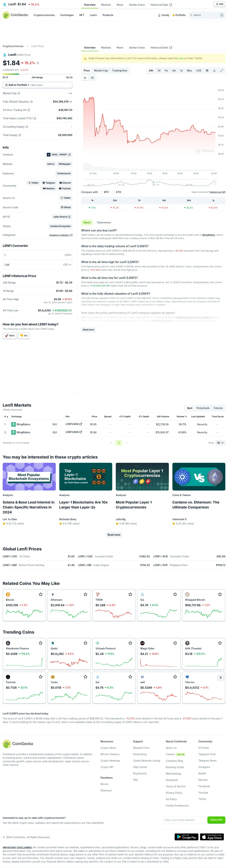The image size is (228, 868).
Task: Select candlestick chart view icon
Action: tap(92, 77)
